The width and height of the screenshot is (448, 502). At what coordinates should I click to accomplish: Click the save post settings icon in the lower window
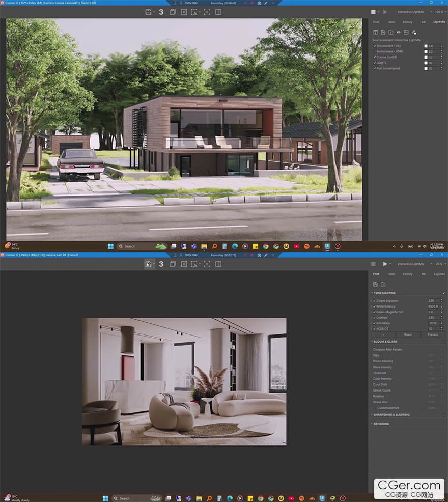point(375,284)
